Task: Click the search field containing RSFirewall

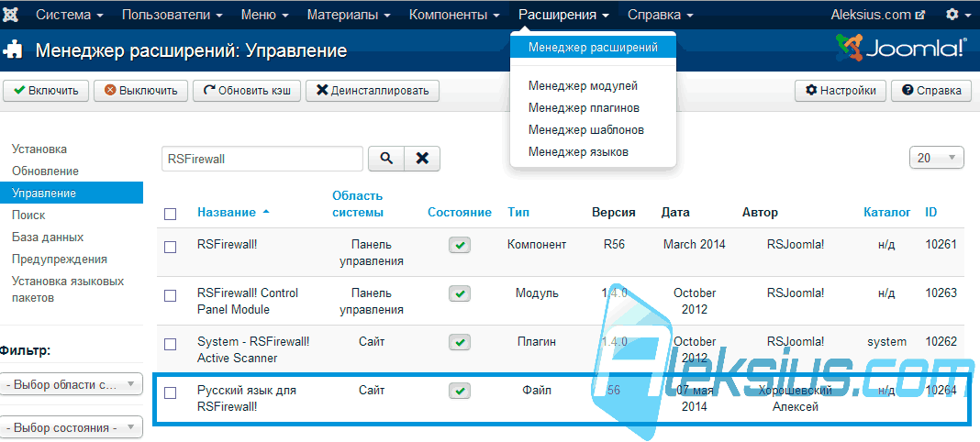Action: click(262, 159)
